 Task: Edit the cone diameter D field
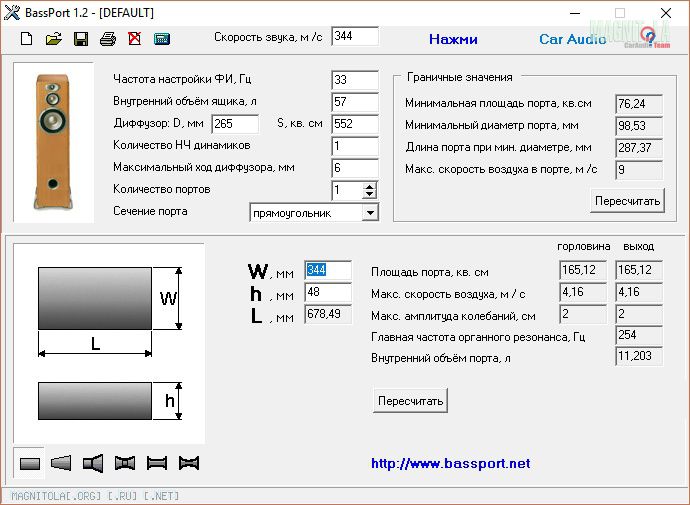pos(235,124)
